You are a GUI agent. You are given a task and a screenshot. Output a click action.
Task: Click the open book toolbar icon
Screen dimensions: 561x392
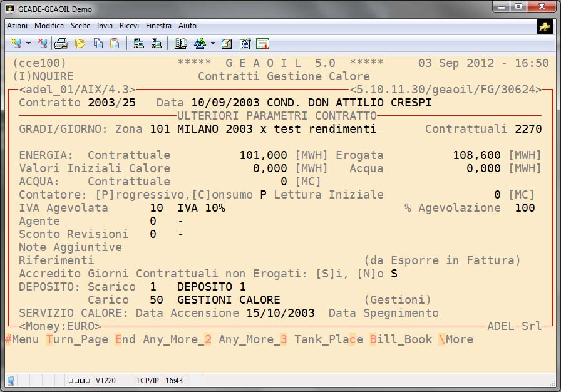[181, 44]
